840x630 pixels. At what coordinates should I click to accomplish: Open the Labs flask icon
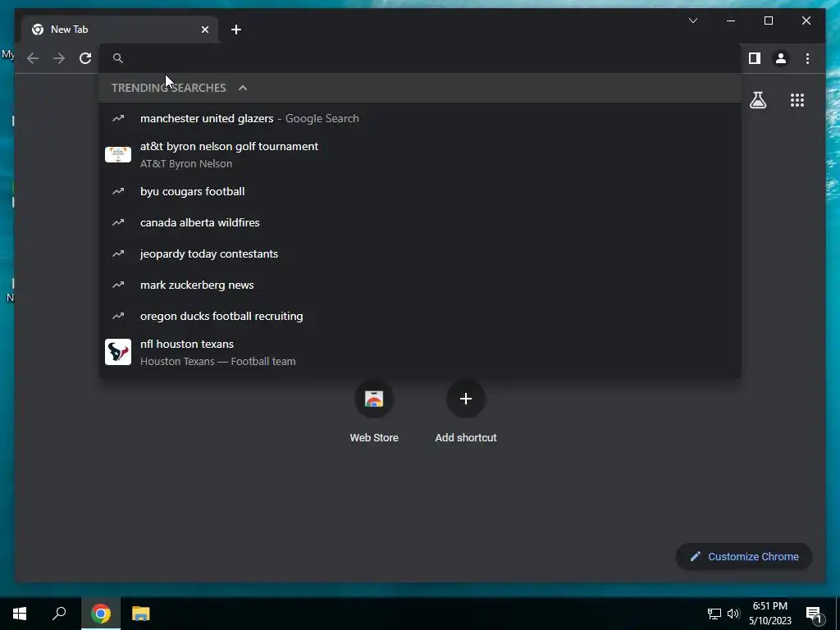pos(757,100)
